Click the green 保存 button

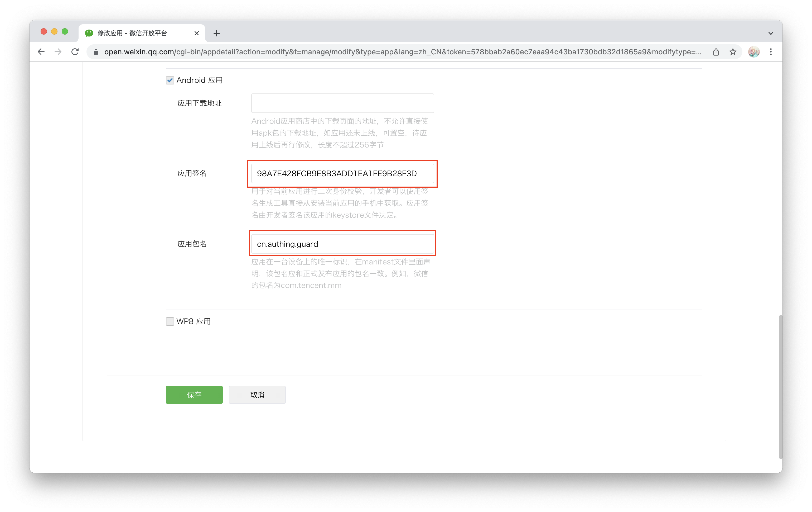194,395
